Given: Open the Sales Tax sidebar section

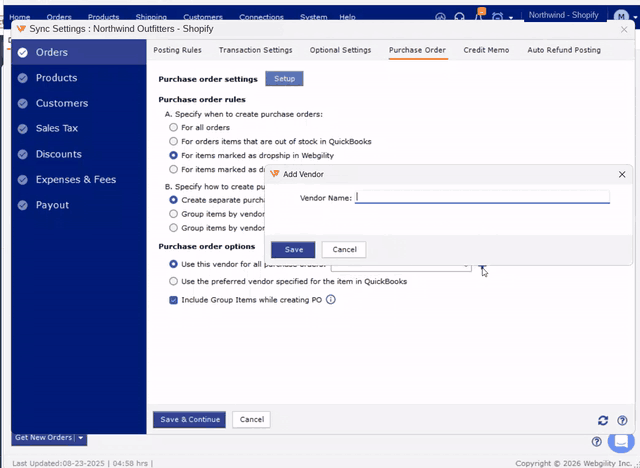Looking at the screenshot, I should click(x=79, y=129).
